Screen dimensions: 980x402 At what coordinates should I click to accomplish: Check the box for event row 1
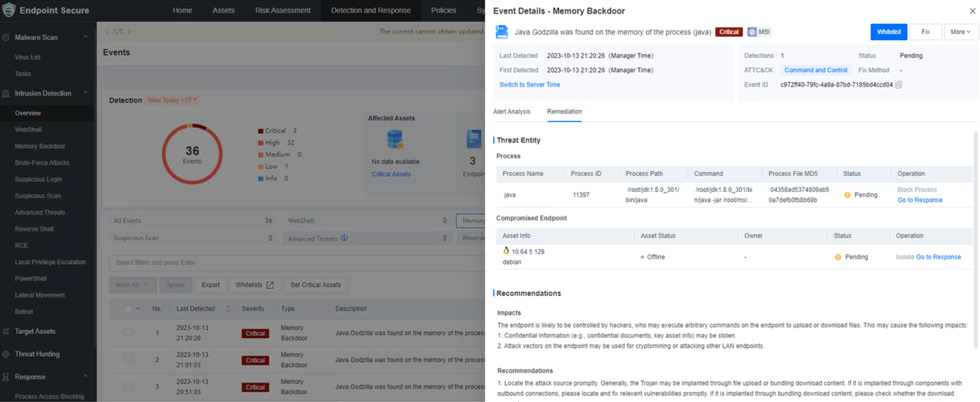pos(128,333)
